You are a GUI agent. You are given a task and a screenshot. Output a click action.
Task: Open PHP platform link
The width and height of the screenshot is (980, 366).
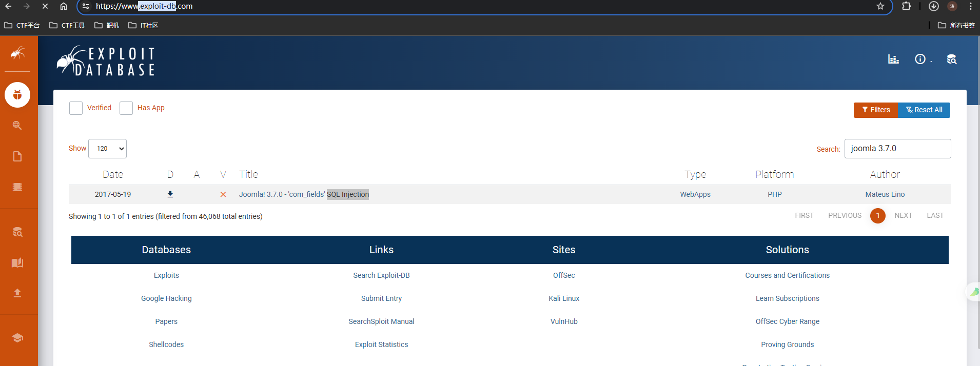tap(775, 194)
